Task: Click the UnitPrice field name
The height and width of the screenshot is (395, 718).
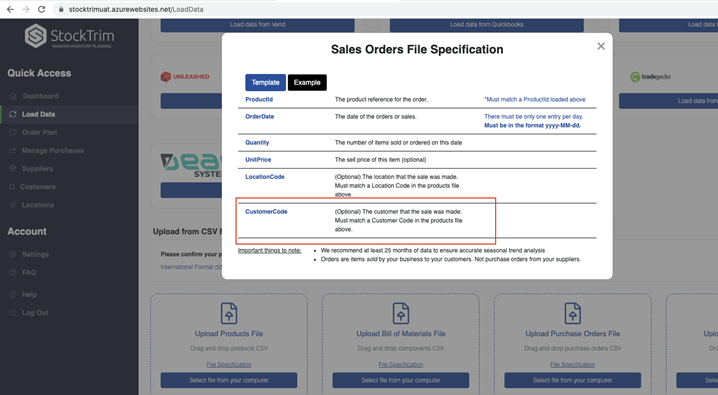Action: tap(258, 160)
